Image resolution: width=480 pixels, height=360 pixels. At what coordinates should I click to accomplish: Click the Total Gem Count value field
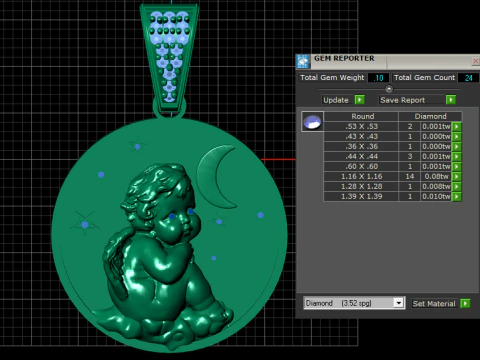point(468,78)
